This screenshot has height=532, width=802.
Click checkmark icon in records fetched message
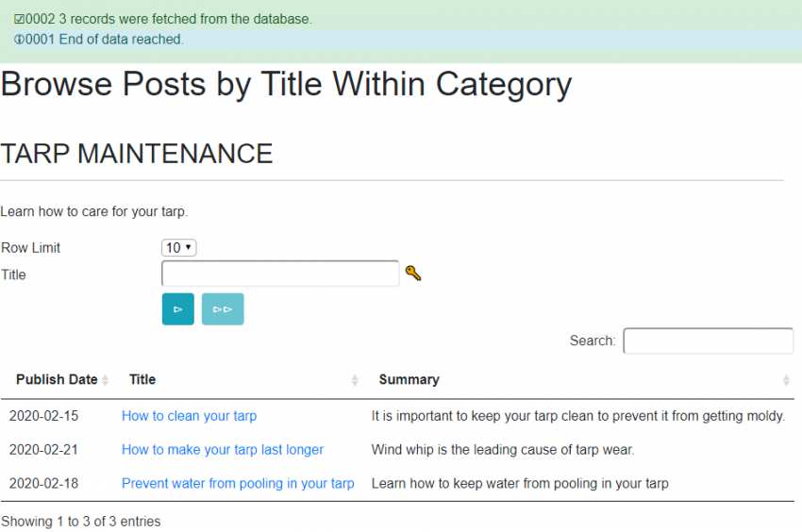point(19,19)
